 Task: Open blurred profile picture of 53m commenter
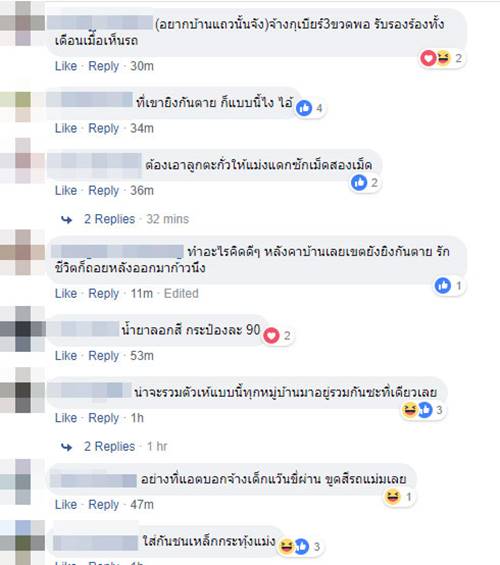[22, 329]
